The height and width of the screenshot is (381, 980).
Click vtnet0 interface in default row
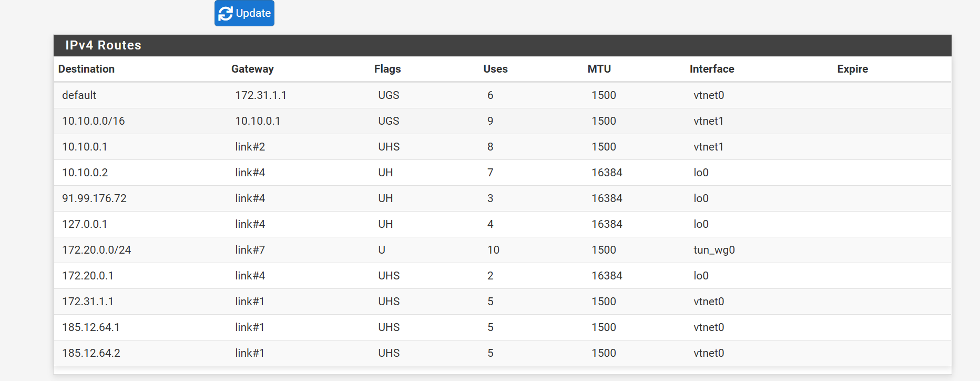pyautogui.click(x=709, y=95)
